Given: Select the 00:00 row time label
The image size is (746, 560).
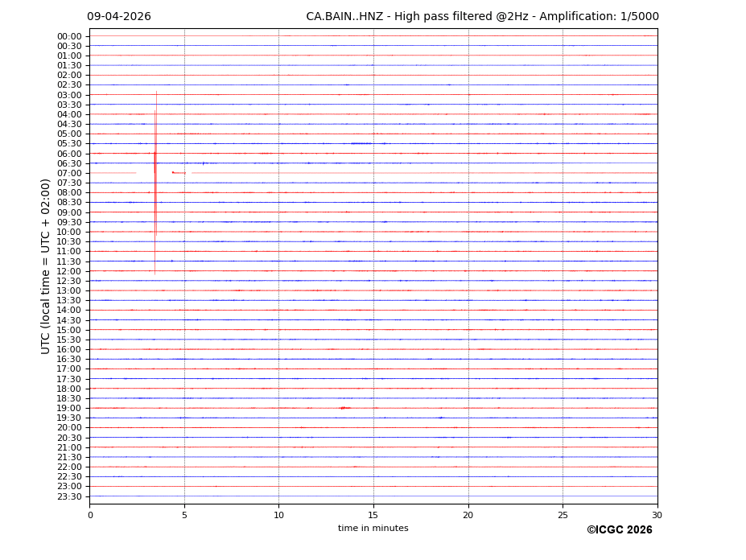Looking at the screenshot, I should click(69, 36).
